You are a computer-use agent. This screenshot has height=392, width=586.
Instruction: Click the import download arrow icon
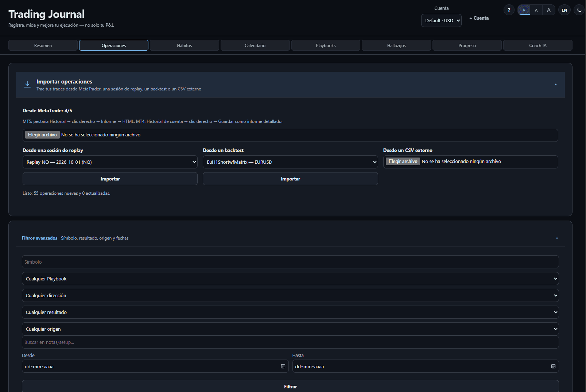(27, 85)
